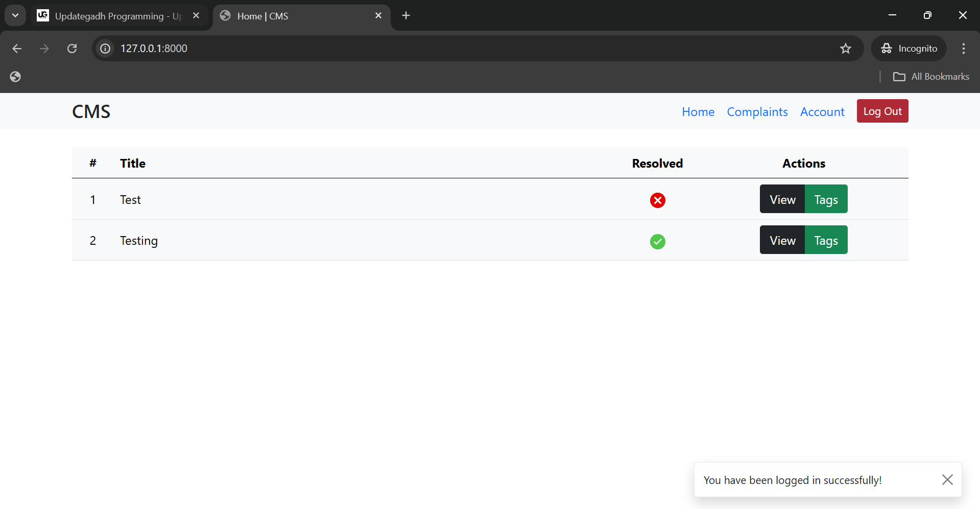Open the Chrome three-dot menu
This screenshot has height=509, width=980.
[963, 49]
